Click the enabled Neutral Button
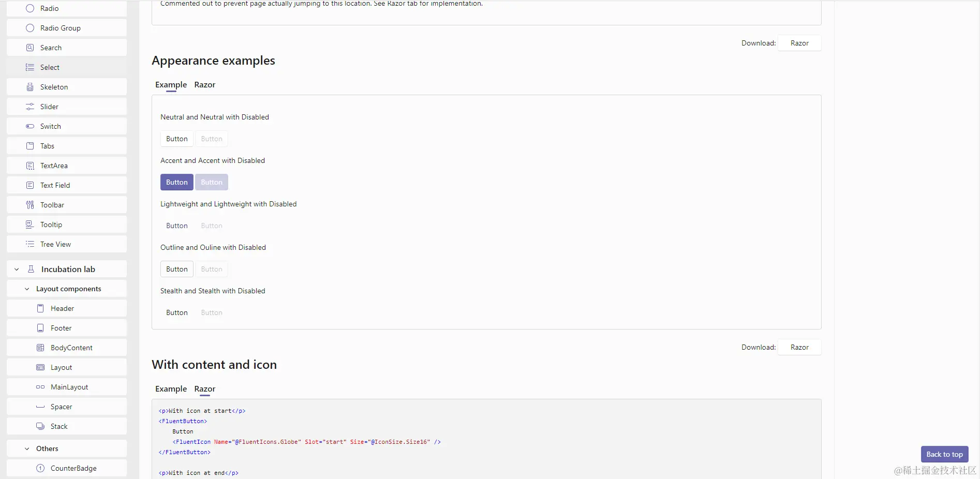 tap(177, 139)
